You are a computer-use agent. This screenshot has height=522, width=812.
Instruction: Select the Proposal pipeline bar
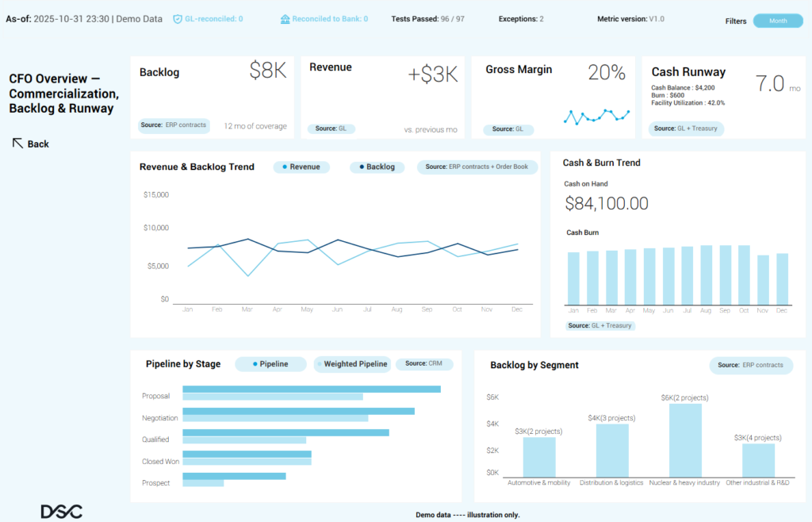[312, 390]
